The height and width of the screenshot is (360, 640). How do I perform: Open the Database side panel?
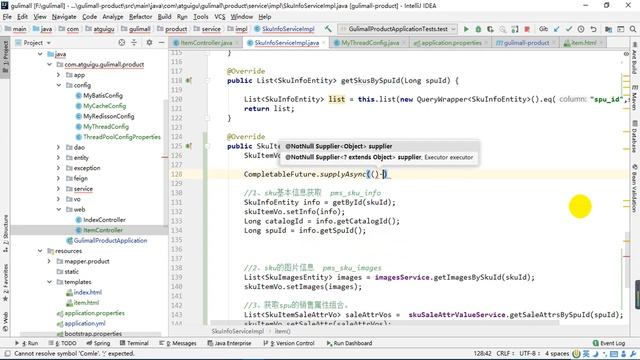click(635, 136)
